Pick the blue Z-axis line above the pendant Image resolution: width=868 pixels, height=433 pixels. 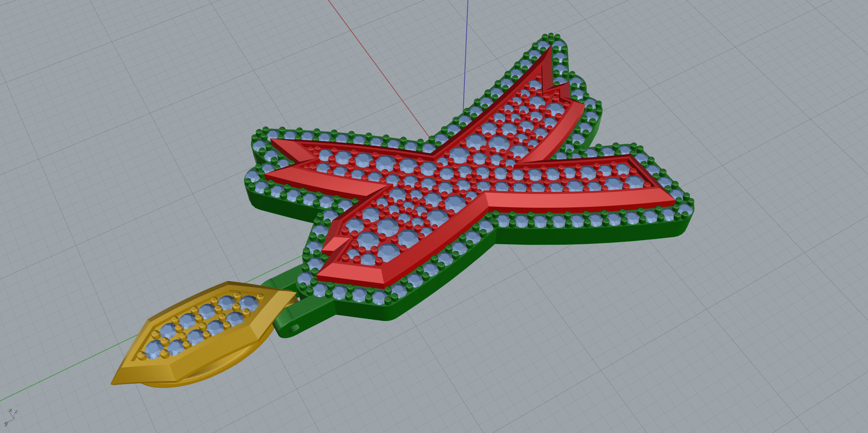point(466,55)
